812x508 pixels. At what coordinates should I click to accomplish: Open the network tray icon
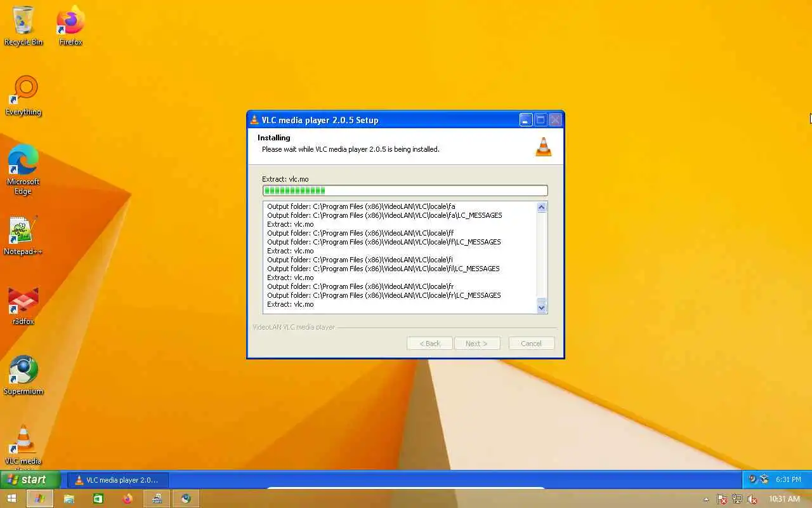coord(737,500)
